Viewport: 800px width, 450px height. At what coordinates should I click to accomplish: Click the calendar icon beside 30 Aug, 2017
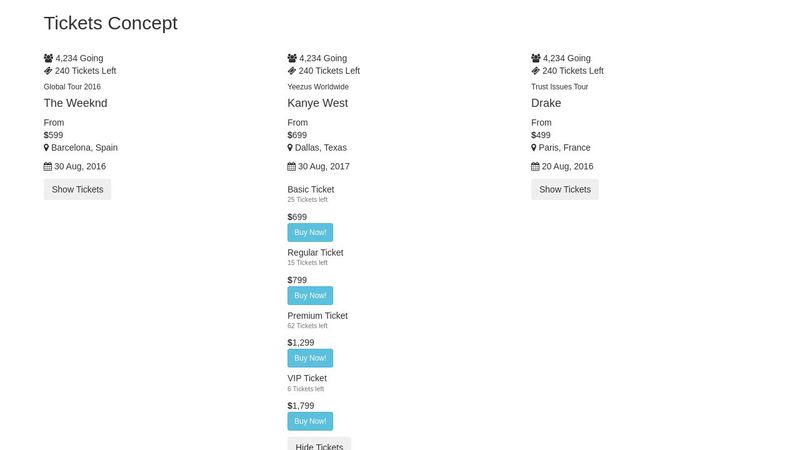(292, 166)
